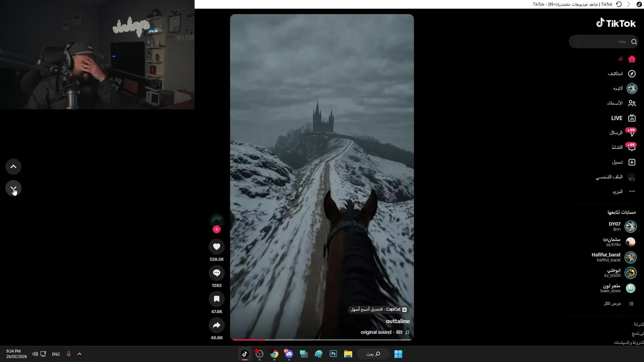Expand the عرض الكل show-all list
Image resolution: width=644 pixels, height=362 pixels.
(618, 304)
